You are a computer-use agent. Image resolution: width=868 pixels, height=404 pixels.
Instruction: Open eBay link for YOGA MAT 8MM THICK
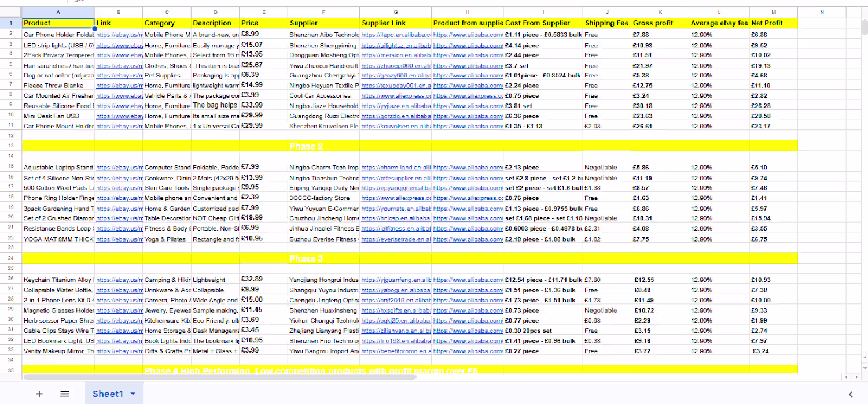[x=119, y=239]
